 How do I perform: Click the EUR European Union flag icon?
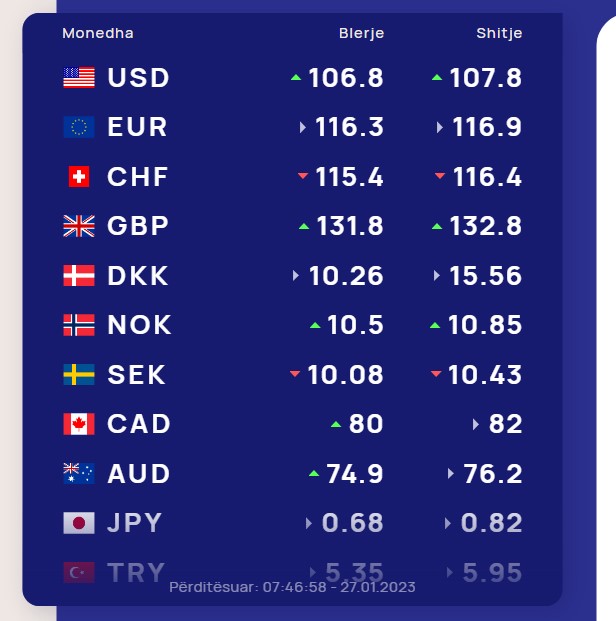tap(79, 127)
